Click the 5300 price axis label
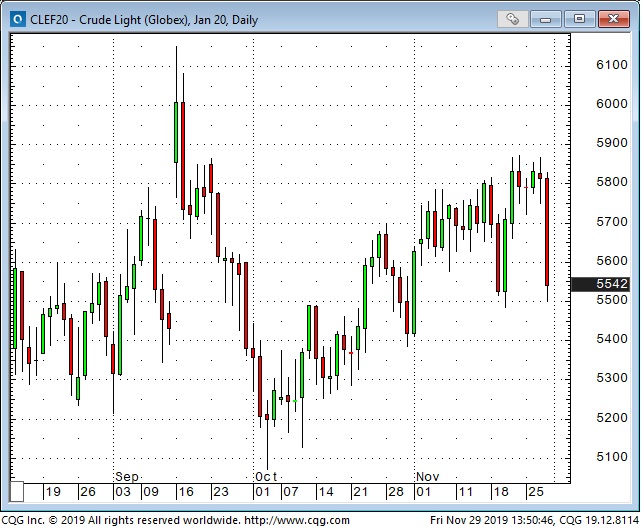Viewport: 642px width, 528px height. point(612,378)
